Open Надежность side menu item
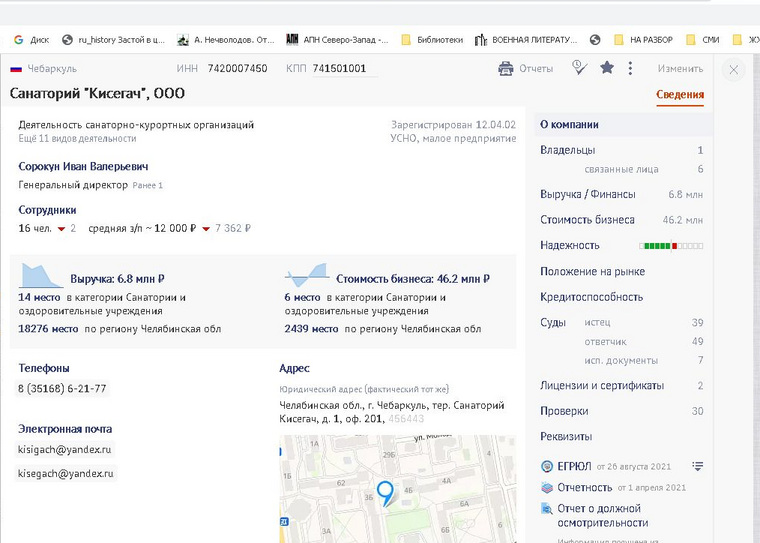 pyautogui.click(x=570, y=245)
